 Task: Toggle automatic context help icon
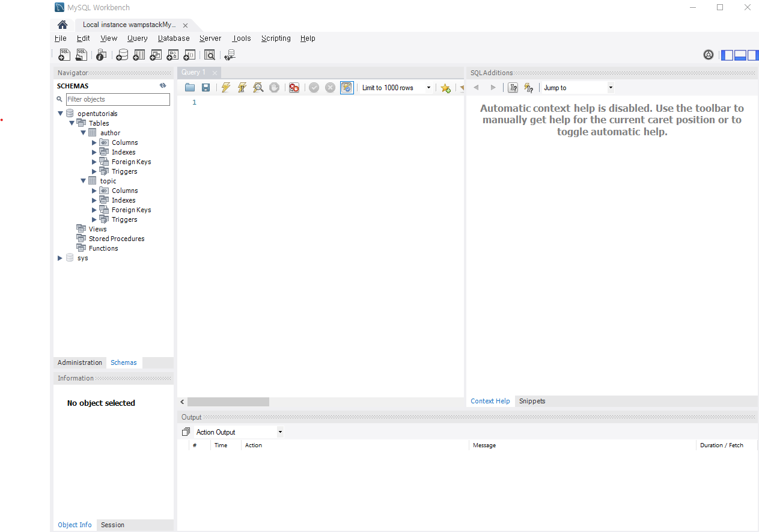click(x=529, y=88)
